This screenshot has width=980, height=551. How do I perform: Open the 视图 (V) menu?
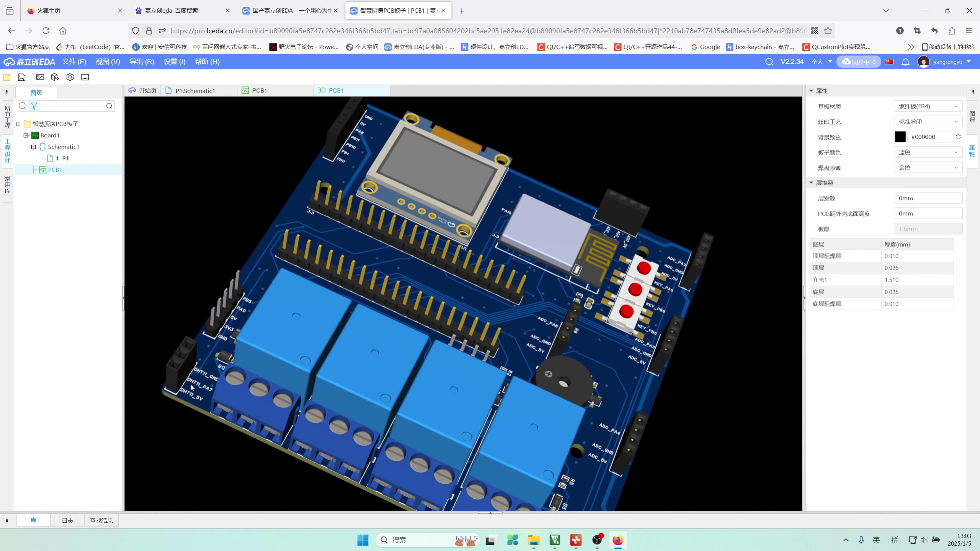[108, 62]
